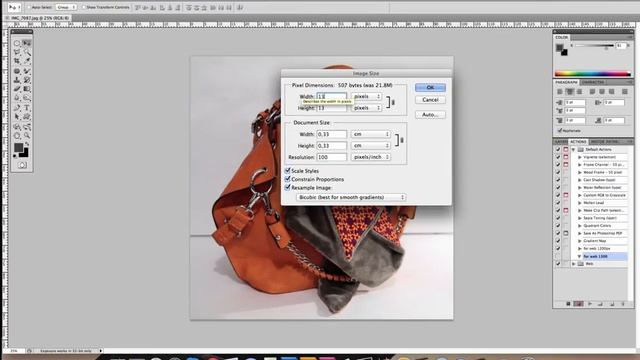The width and height of the screenshot is (640, 360).
Task: Click Cancel in Image Size dialog
Action: point(430,100)
